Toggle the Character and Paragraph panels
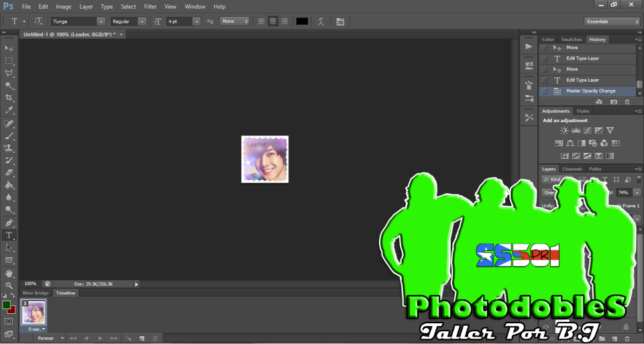This screenshot has height=344, width=644. coord(340,21)
